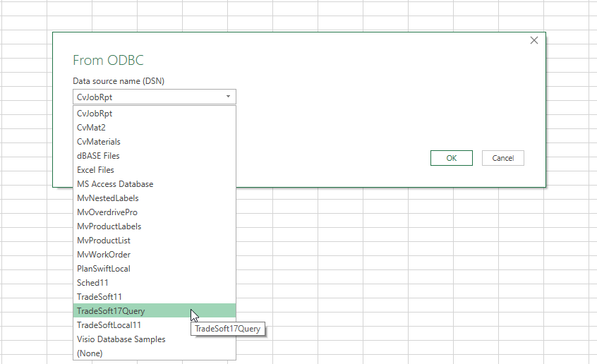The height and width of the screenshot is (364, 597).
Task: Click the OK button
Action: click(451, 158)
